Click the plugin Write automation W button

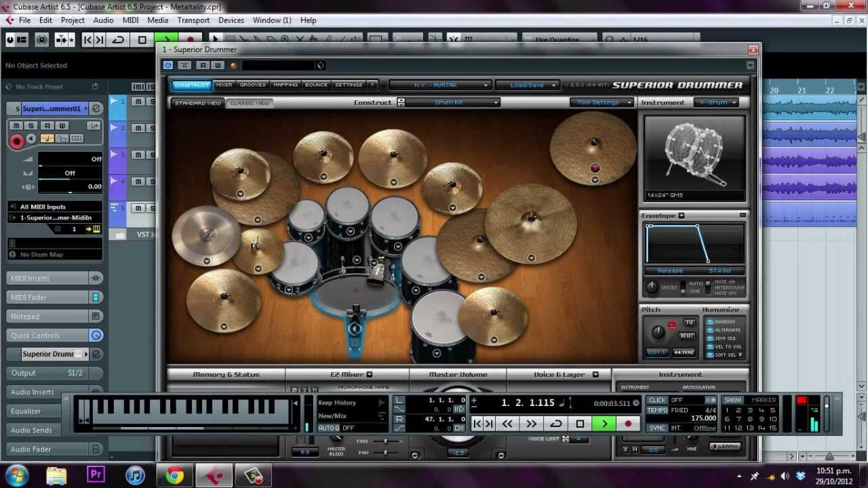(x=218, y=65)
